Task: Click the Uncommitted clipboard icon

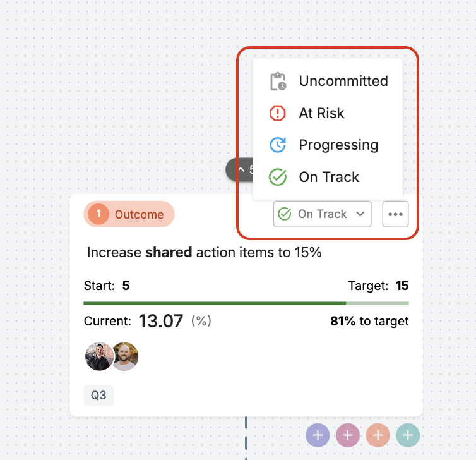Action: [x=278, y=82]
